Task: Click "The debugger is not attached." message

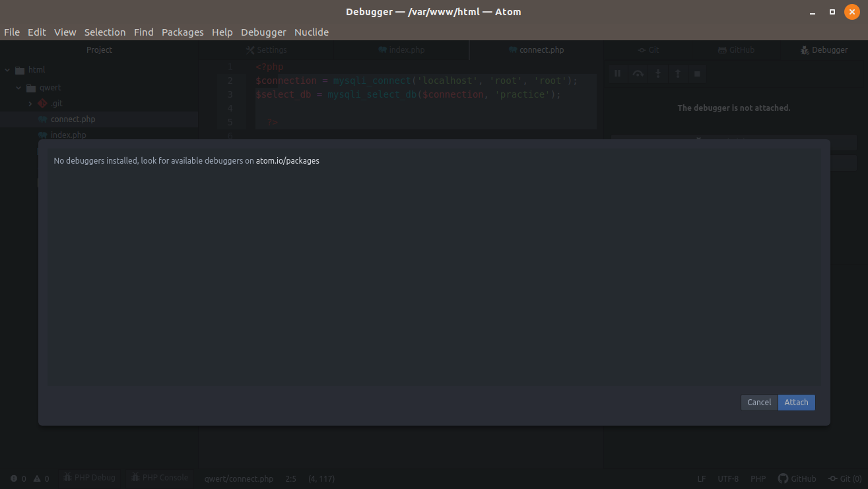Action: tap(733, 108)
